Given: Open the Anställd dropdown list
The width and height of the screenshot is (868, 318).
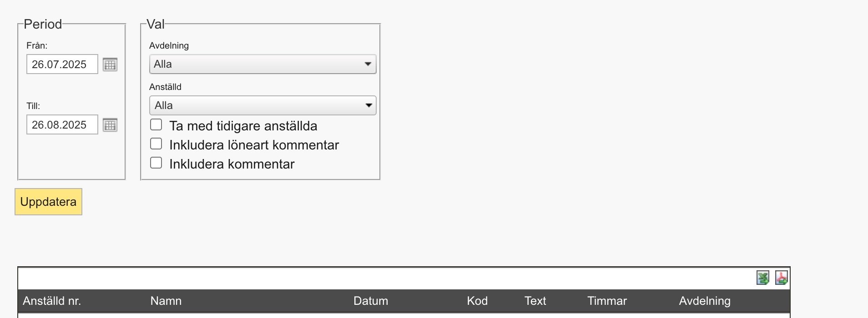Looking at the screenshot, I should point(262,105).
